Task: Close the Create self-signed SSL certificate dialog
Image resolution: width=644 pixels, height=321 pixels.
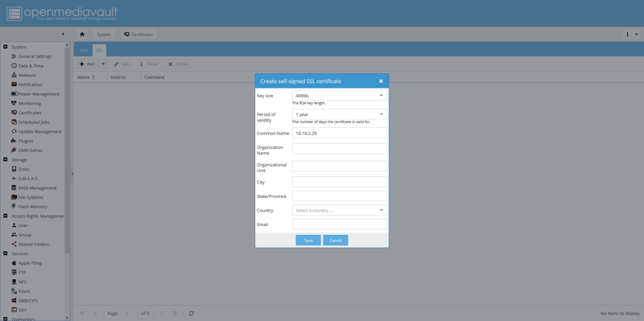Action: click(381, 81)
